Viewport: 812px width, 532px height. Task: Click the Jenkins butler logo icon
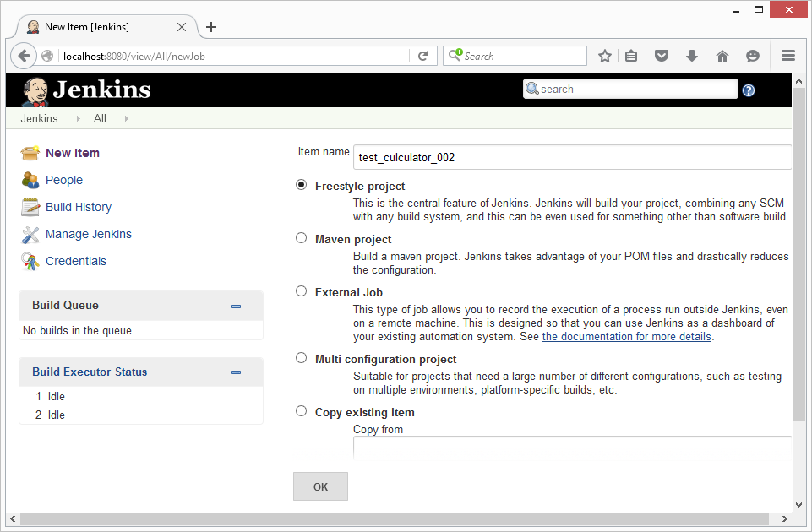(x=35, y=91)
